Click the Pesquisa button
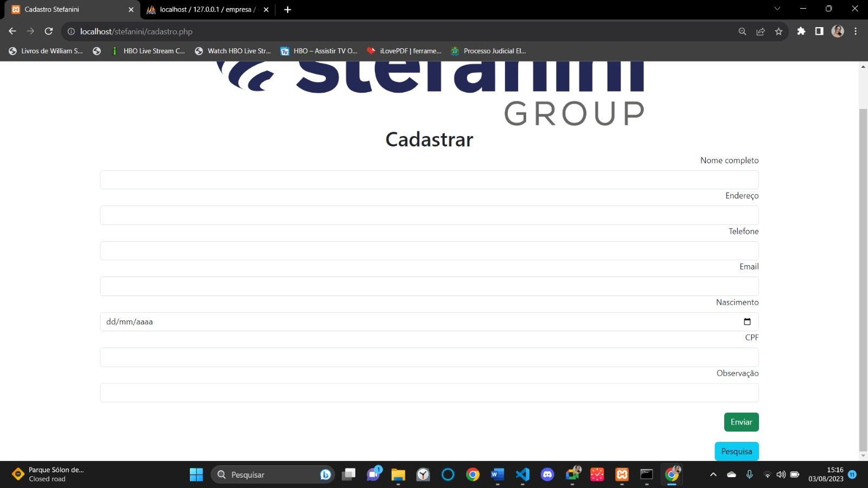Screen dimensions: 868x488 [x=736, y=451]
